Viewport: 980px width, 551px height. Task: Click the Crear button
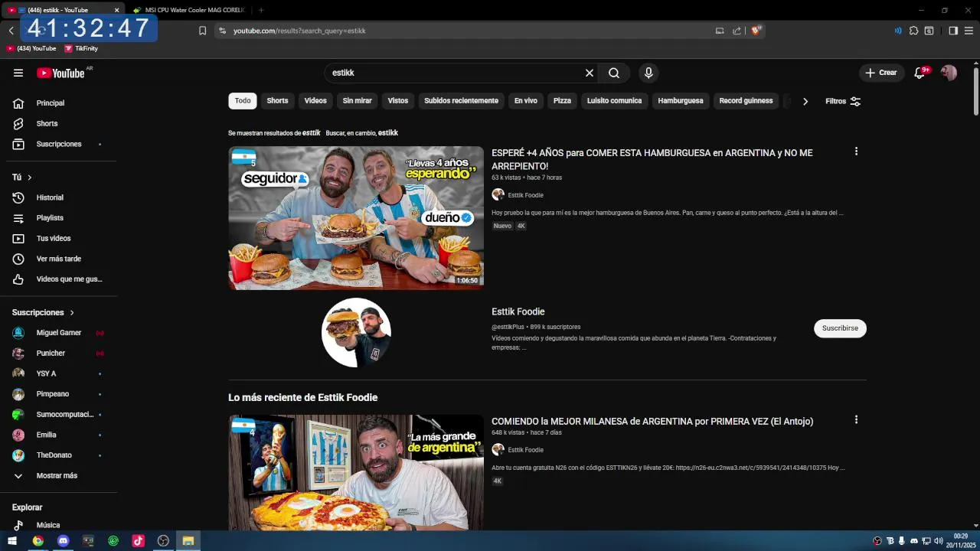click(880, 73)
